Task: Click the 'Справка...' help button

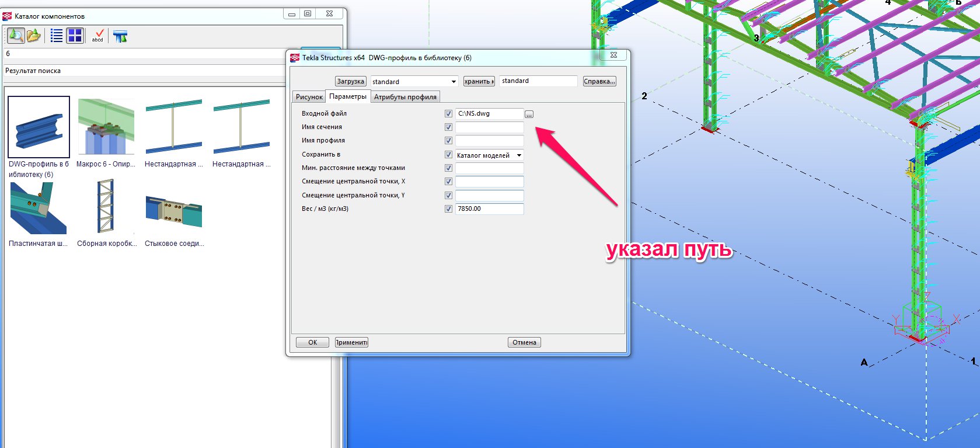Action: point(599,81)
